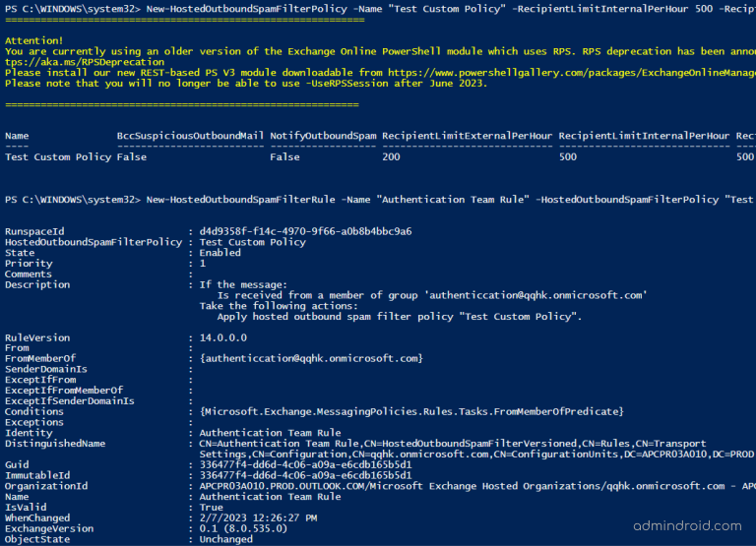Click the IsValid value True
The width and height of the screenshot is (756, 546).
(212, 507)
